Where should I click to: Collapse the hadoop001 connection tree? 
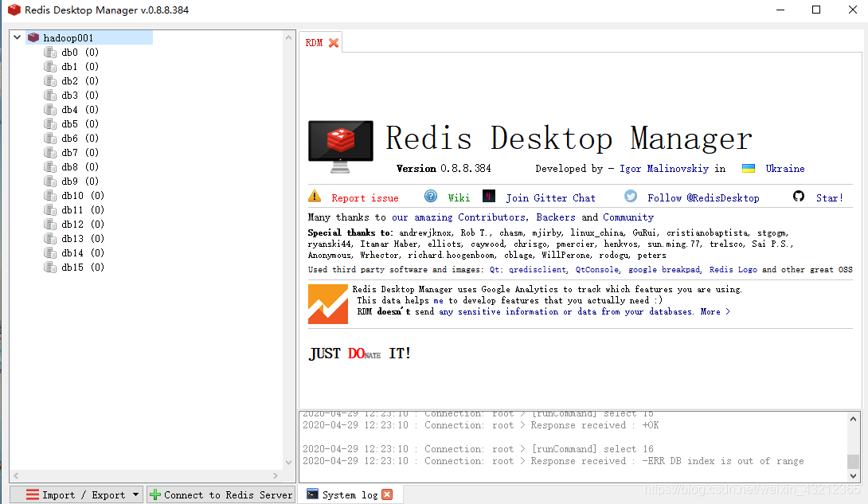pos(18,37)
